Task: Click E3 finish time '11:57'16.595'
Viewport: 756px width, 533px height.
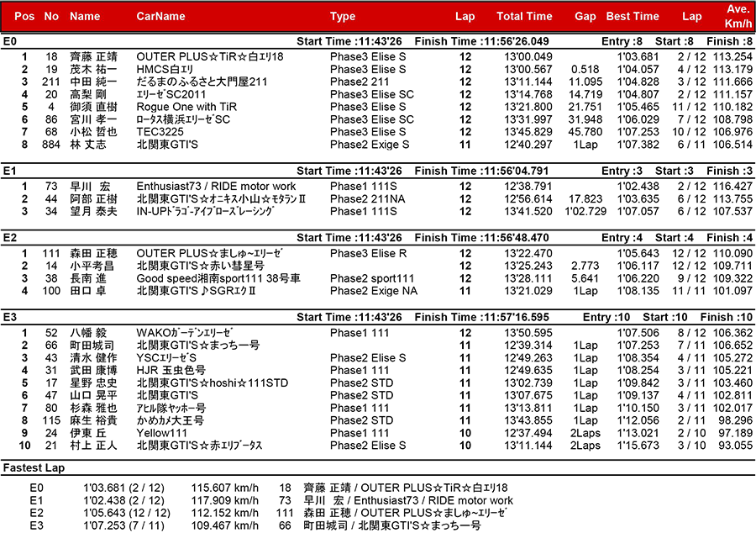Action: [x=516, y=318]
